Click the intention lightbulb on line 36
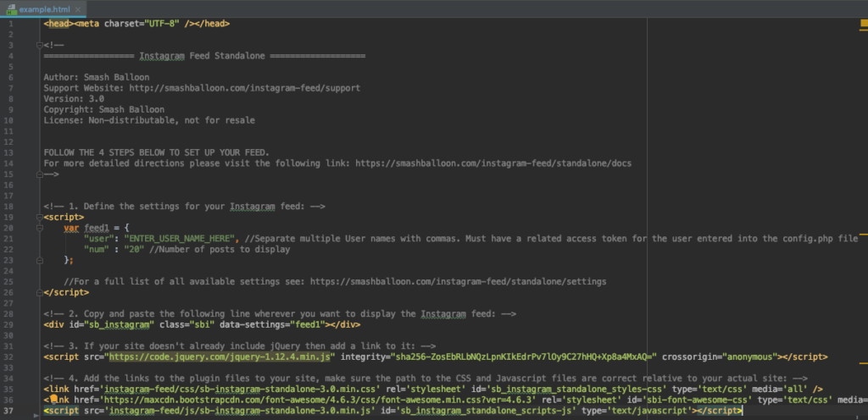Viewport: 868px width, 420px height. [53, 398]
